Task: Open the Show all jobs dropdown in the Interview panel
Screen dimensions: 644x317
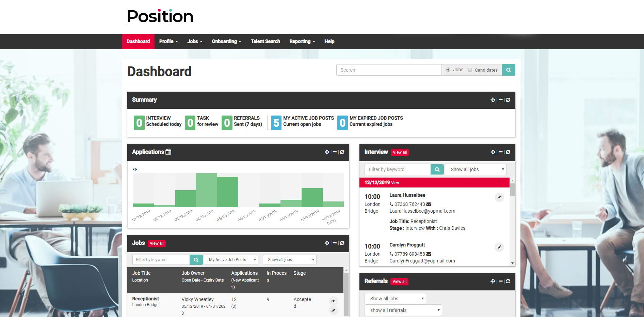Action: coord(475,169)
